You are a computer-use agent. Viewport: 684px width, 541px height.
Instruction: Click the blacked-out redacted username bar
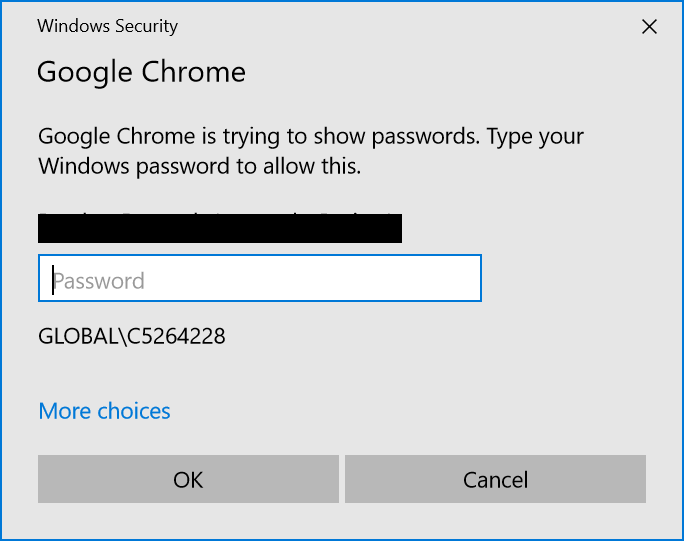click(x=220, y=228)
